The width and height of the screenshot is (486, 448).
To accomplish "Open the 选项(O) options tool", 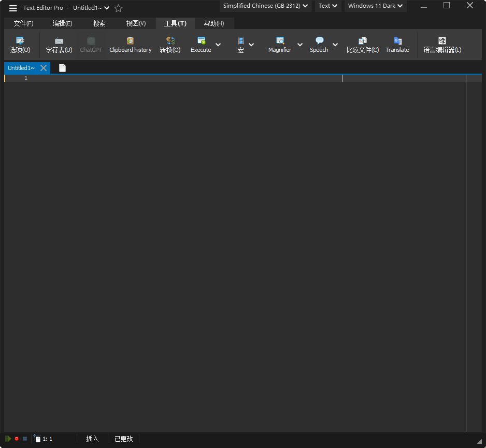I will tap(20, 45).
